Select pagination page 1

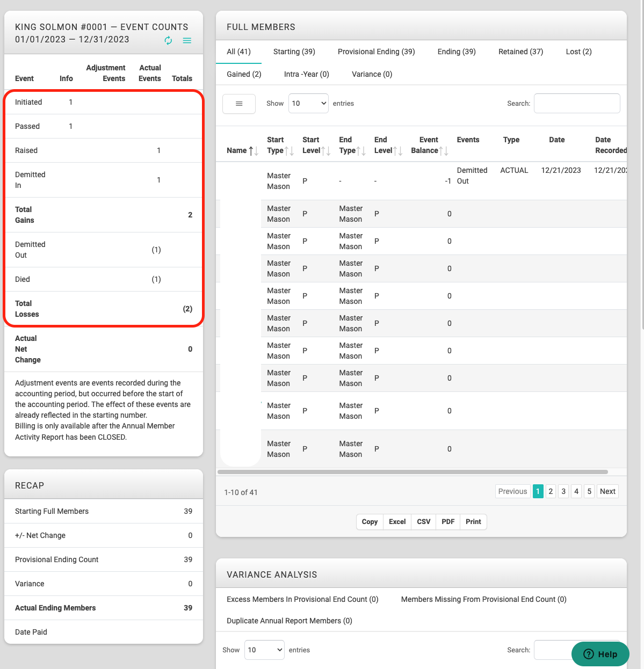(x=538, y=491)
